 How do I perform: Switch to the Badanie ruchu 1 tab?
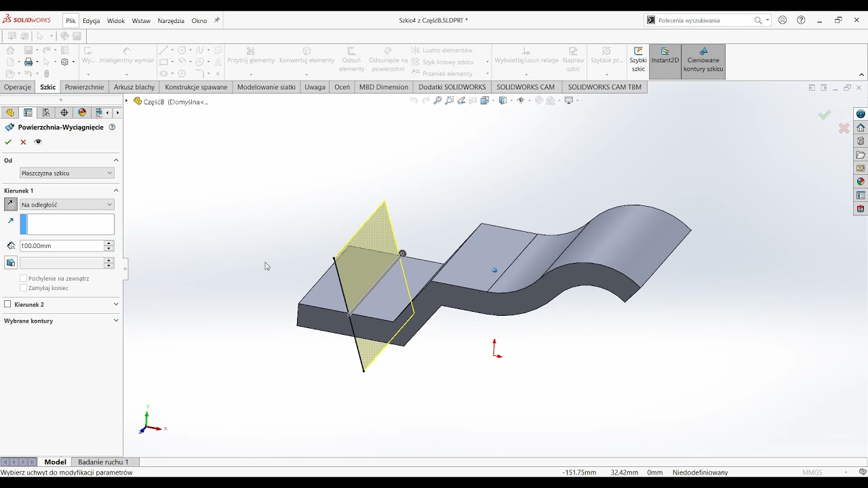pos(103,462)
